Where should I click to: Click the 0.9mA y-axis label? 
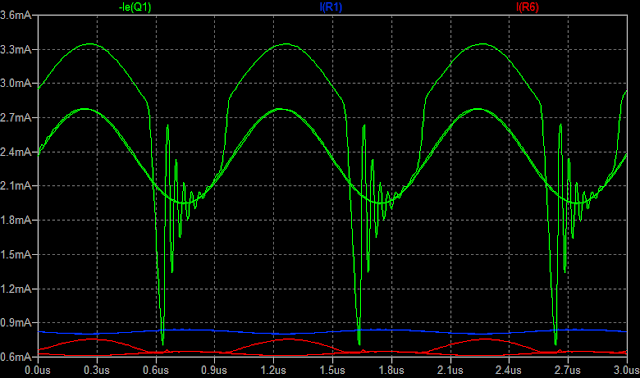pyautogui.click(x=16, y=322)
